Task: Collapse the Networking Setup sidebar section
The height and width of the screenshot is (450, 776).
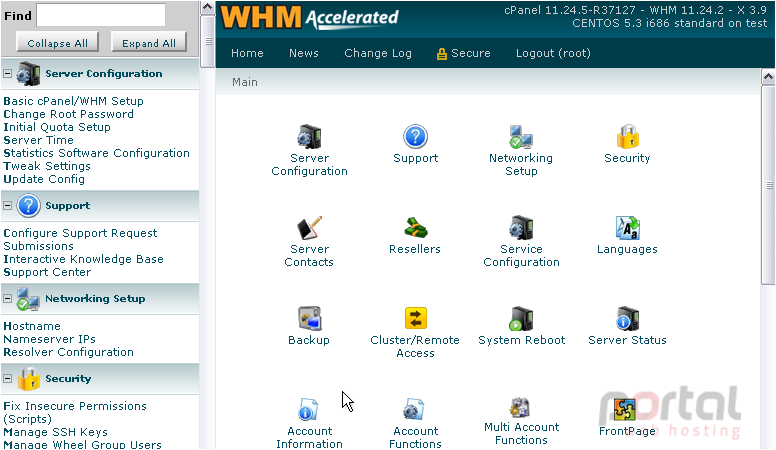Action: pos(7,299)
